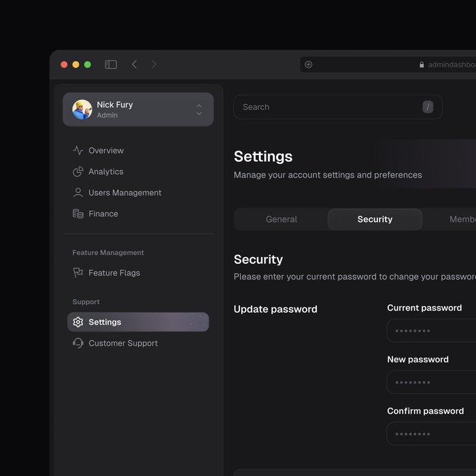The height and width of the screenshot is (476, 476).
Task: Switch to the General tab
Action: (282, 220)
